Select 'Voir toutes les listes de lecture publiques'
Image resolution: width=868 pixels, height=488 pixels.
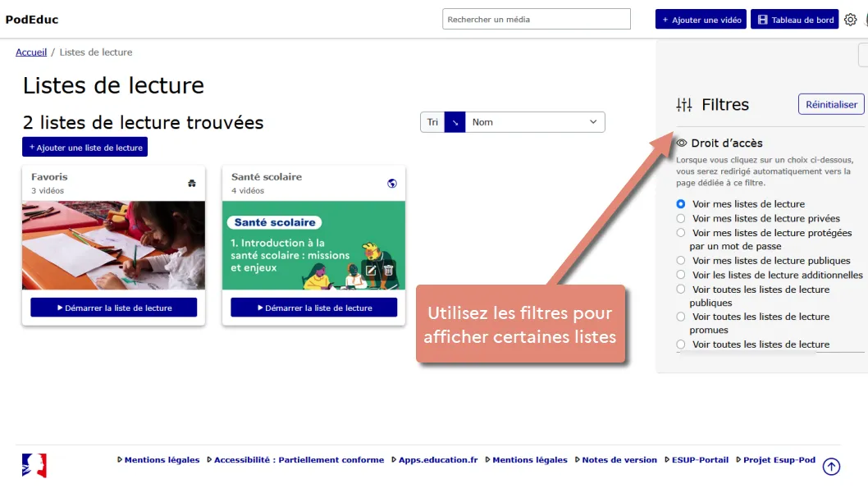click(x=680, y=290)
